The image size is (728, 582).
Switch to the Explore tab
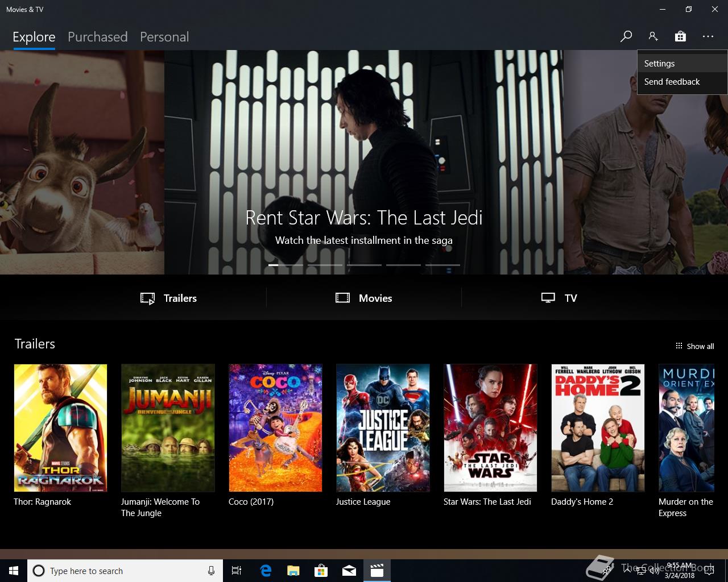34,37
